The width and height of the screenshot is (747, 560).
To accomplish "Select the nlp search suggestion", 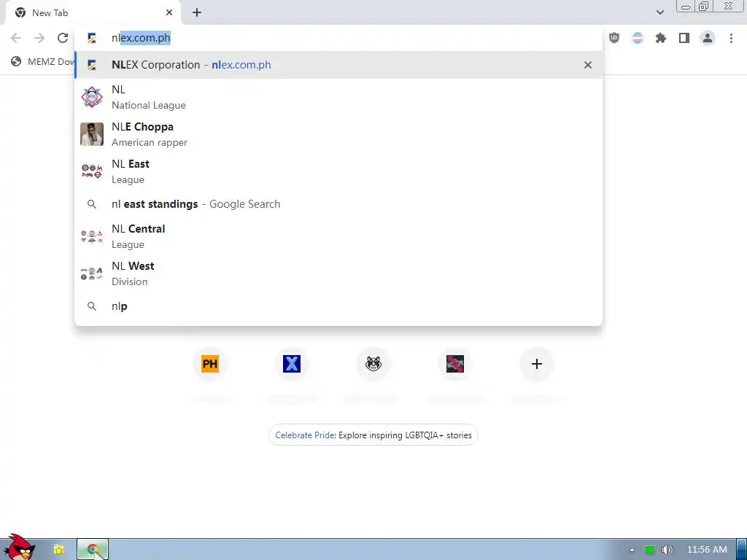I will point(338,306).
